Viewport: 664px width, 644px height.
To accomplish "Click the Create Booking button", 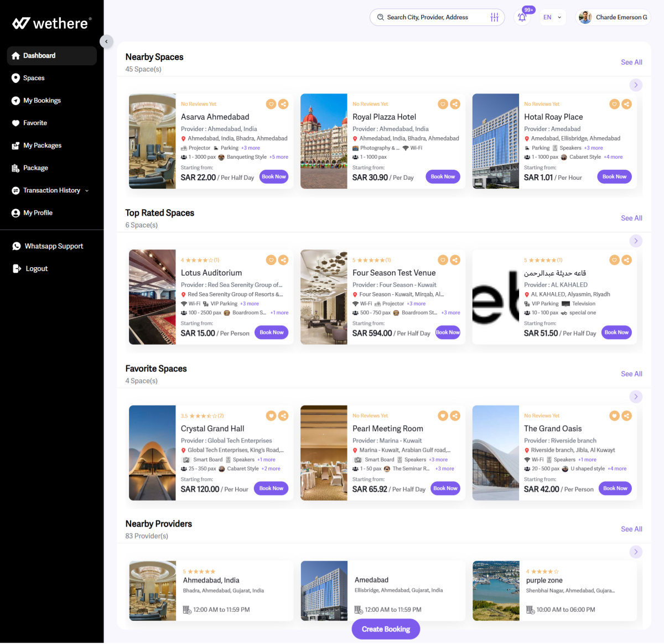I will coord(386,629).
